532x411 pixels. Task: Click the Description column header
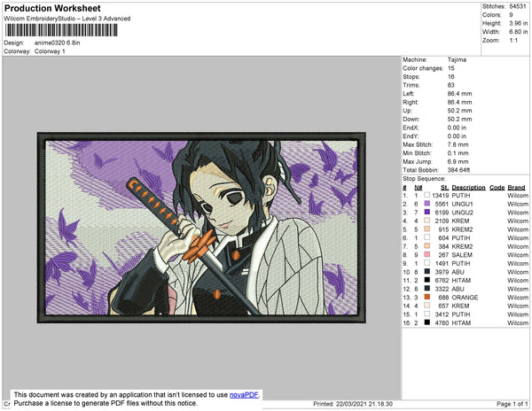[x=468, y=188]
